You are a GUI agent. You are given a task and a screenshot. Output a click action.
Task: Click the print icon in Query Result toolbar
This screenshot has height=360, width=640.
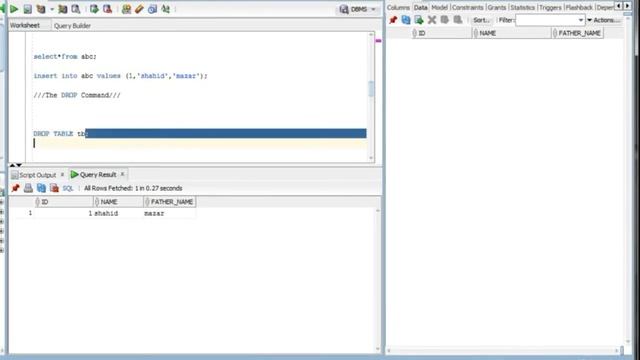click(x=28, y=188)
